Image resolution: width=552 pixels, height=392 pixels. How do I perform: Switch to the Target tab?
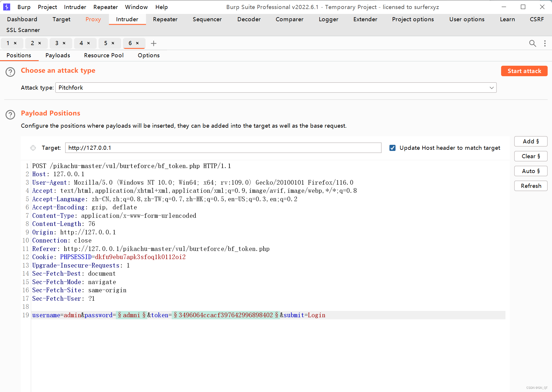tap(61, 19)
